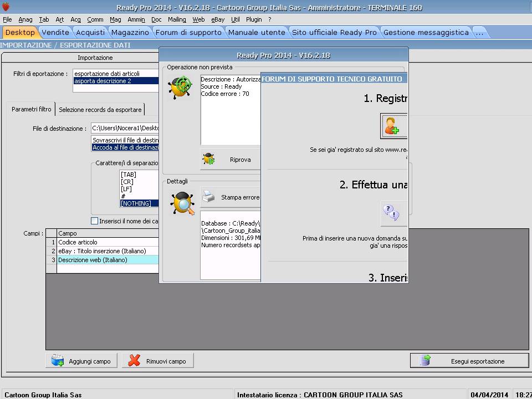Select filter esportazione dati articoli
532x399 pixels.
(x=116, y=73)
